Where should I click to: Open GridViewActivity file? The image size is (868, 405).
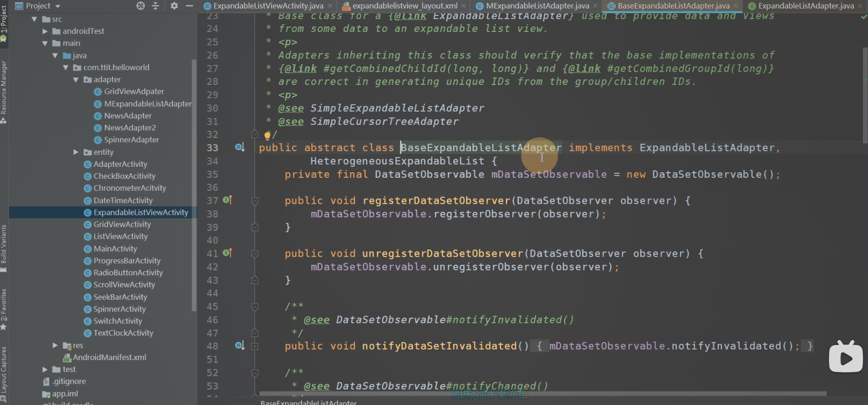pyautogui.click(x=117, y=224)
